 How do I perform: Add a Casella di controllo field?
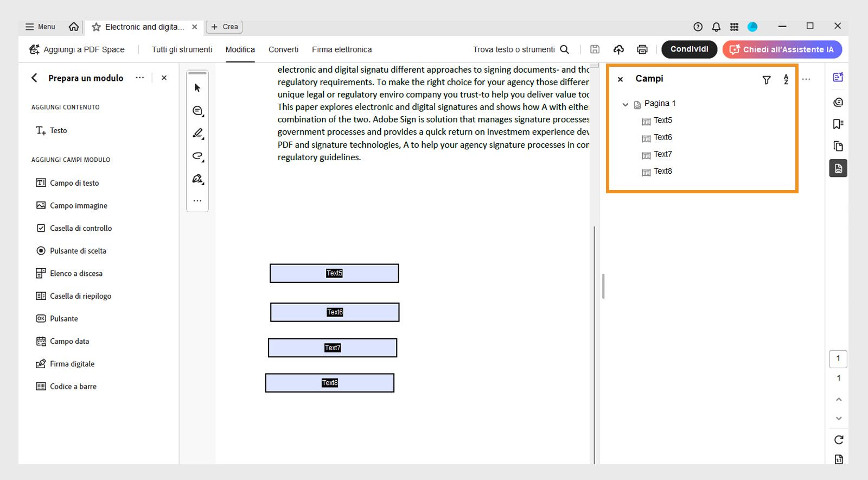pos(74,228)
